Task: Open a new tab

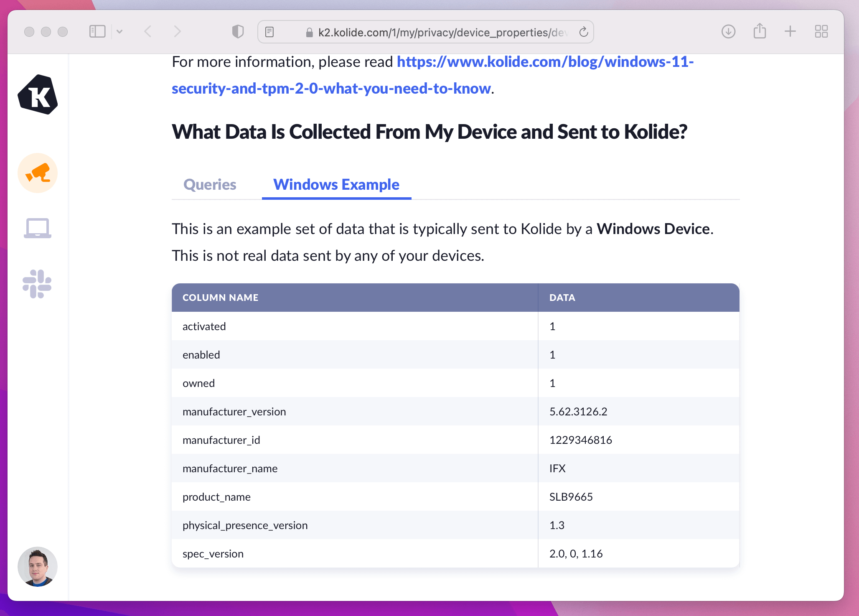Action: [790, 32]
